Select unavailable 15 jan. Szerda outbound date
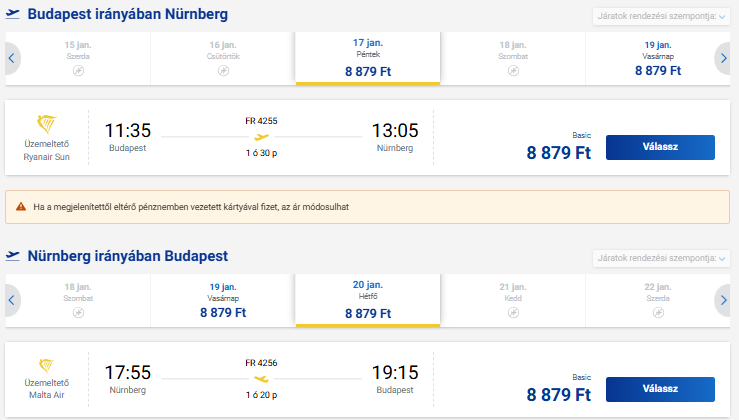The image size is (739, 420). 78,58
